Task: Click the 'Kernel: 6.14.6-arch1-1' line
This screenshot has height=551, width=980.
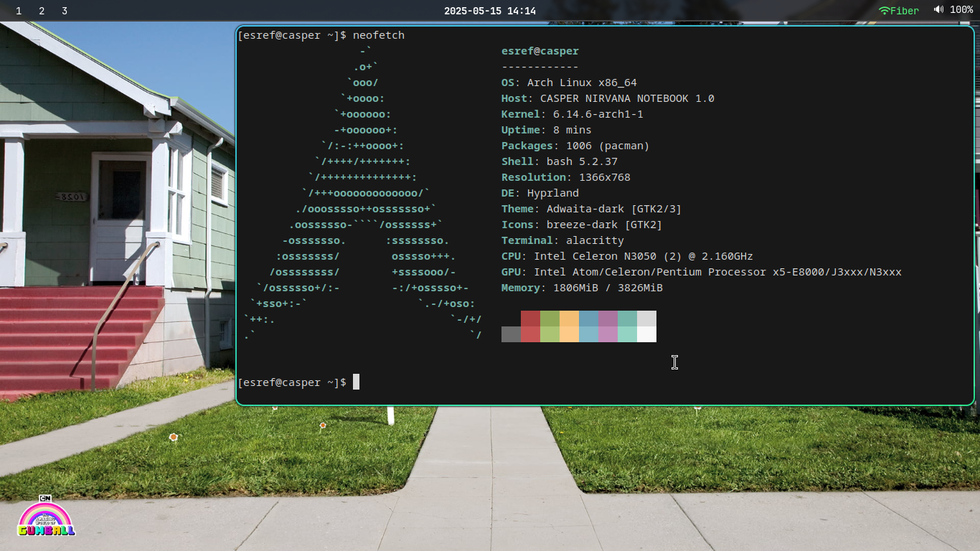Action: click(x=573, y=114)
